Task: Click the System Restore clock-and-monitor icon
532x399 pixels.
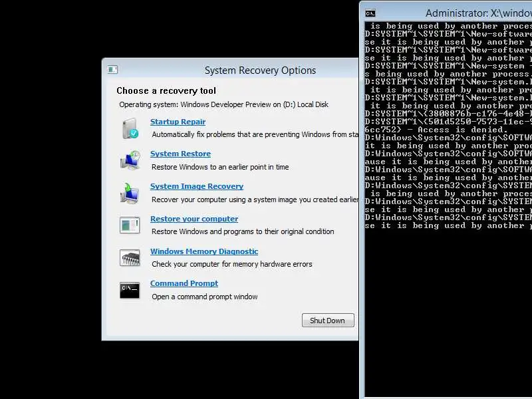Action: [130, 160]
